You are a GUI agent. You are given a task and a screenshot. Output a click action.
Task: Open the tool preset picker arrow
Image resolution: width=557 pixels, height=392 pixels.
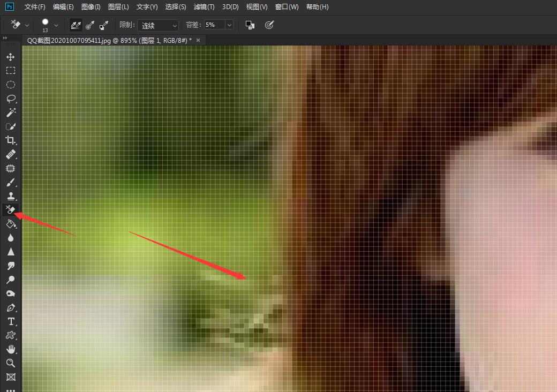click(x=27, y=25)
